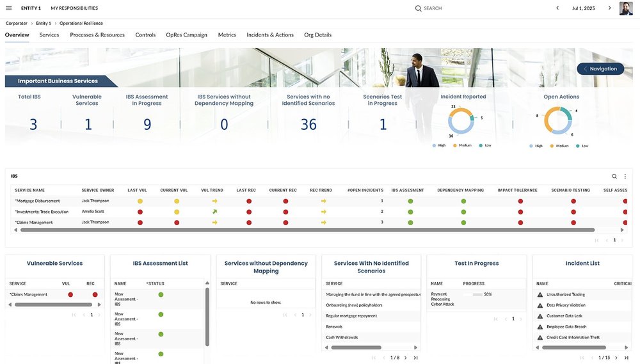
Task: Click the Total IBS value 3
Action: click(33, 125)
